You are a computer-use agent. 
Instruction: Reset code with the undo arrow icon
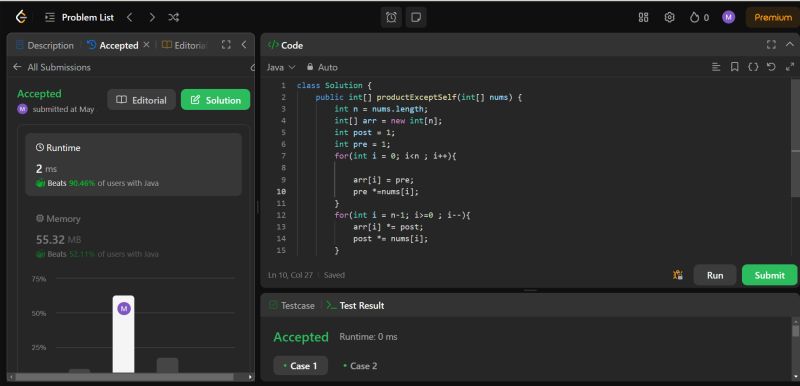point(771,67)
